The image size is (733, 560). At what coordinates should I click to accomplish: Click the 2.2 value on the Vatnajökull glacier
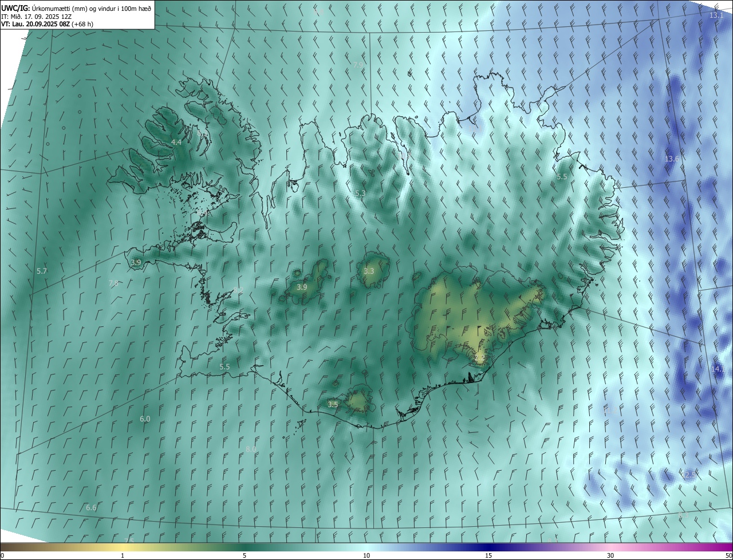480,358
